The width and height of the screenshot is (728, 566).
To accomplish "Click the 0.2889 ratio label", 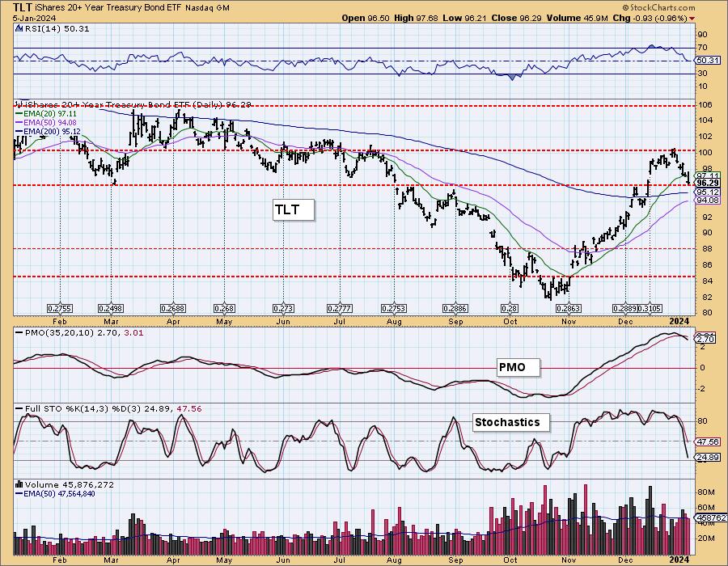I will [624, 309].
